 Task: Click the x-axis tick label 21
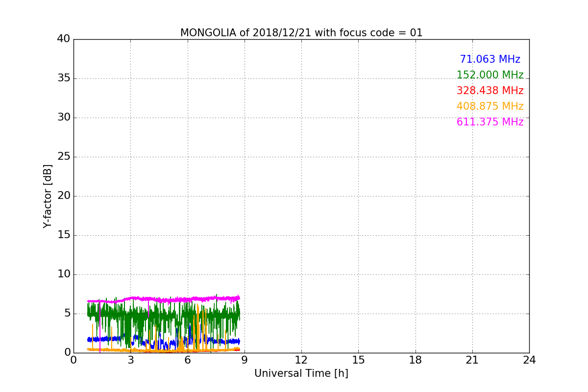click(x=472, y=360)
